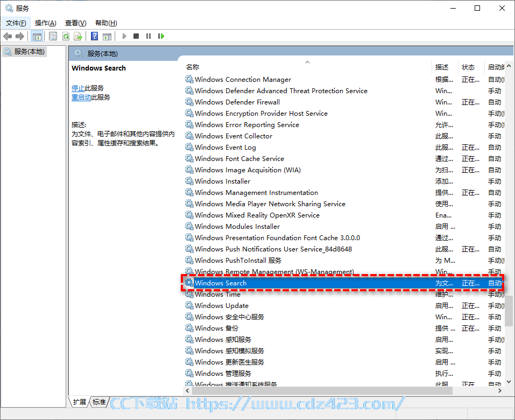Viewport: 515px width, 420px height.
Task: Sort by the 启动类型 column header
Action: [x=495, y=67]
